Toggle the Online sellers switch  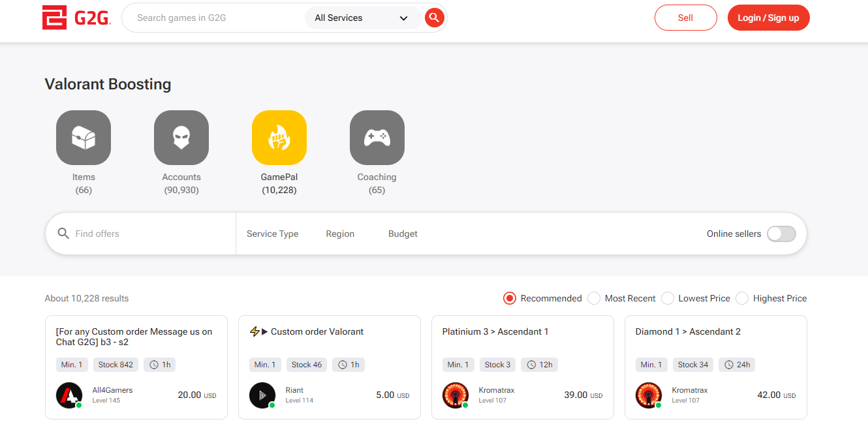[781, 234]
